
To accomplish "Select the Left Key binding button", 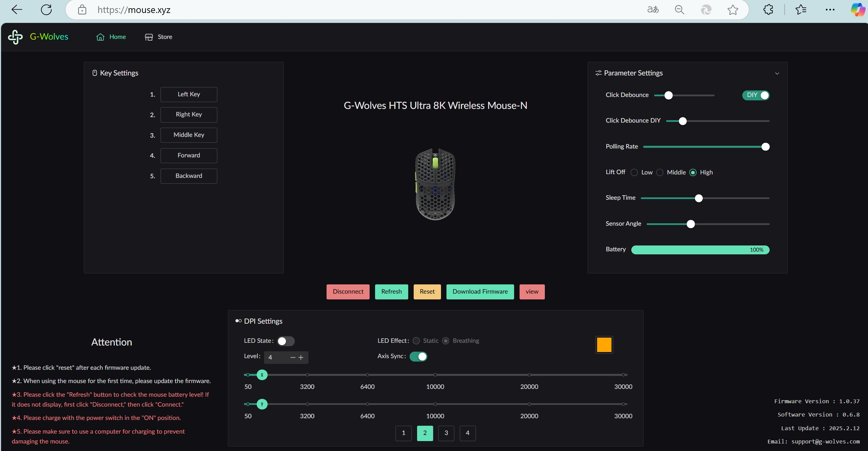I will 189,94.
